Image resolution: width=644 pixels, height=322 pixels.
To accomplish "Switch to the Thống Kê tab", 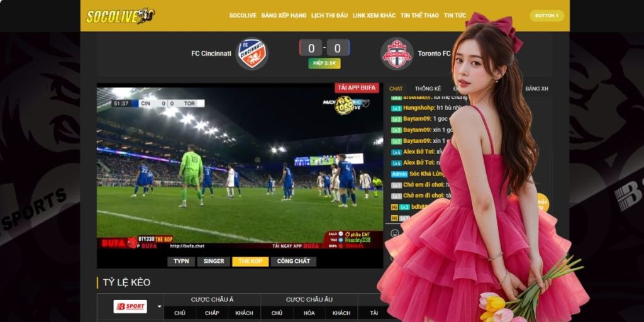I will click(428, 89).
